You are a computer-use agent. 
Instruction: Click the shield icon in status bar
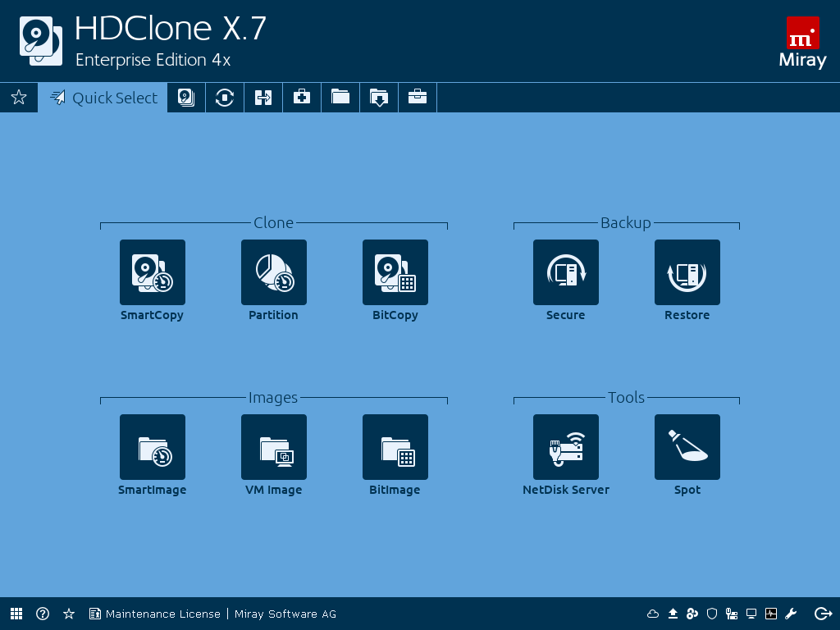click(712, 614)
